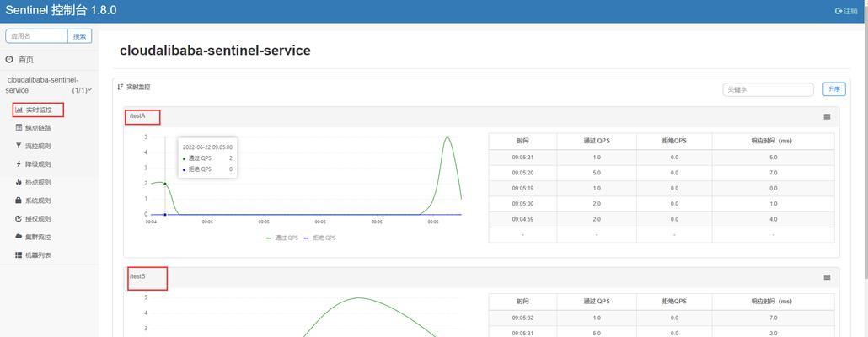This screenshot has height=337, width=868.
Task: Click the /testA resource title
Action: (x=137, y=116)
